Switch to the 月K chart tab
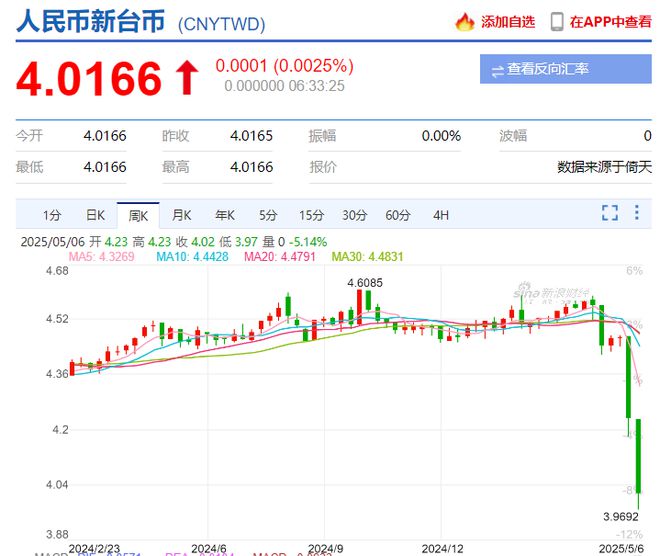Screen dimensions: 660x556 coord(181,215)
